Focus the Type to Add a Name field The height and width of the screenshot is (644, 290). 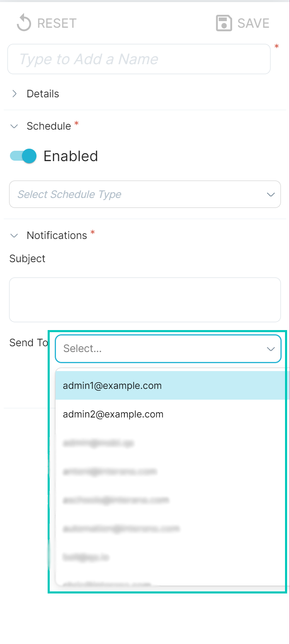[x=139, y=59]
